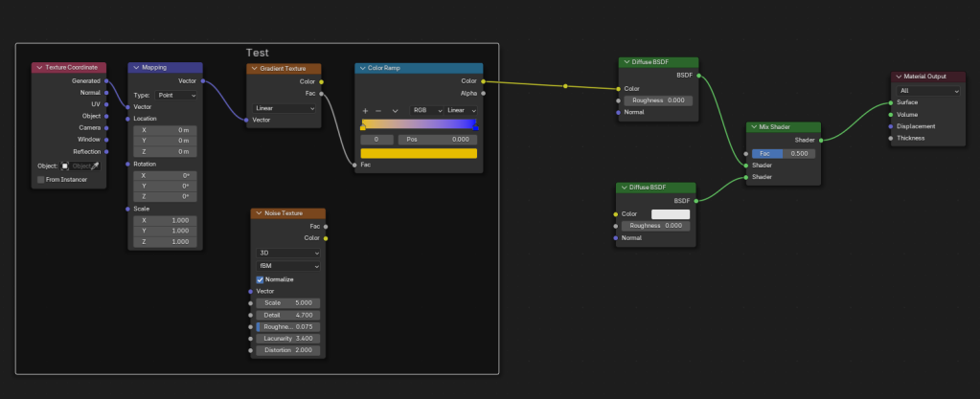Click the Mix Shader Fac slider
Screen dimensions: 980x399
tap(783, 153)
